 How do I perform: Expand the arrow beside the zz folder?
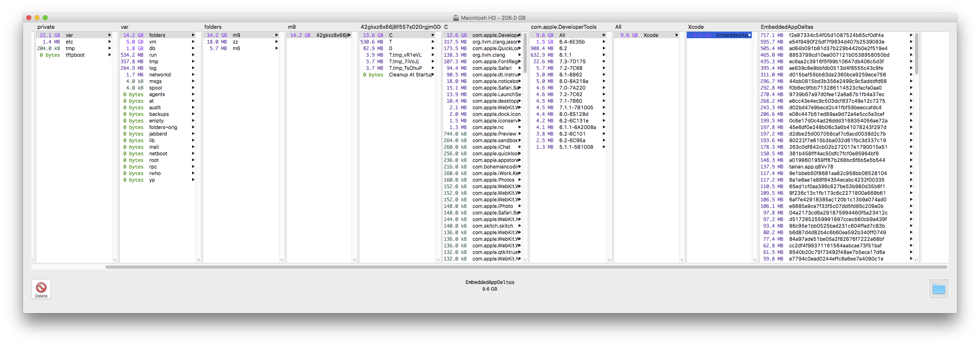click(276, 42)
